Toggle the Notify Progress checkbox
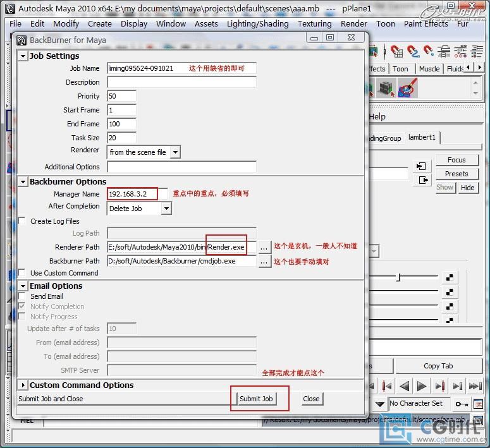The image size is (490, 448). [22, 317]
